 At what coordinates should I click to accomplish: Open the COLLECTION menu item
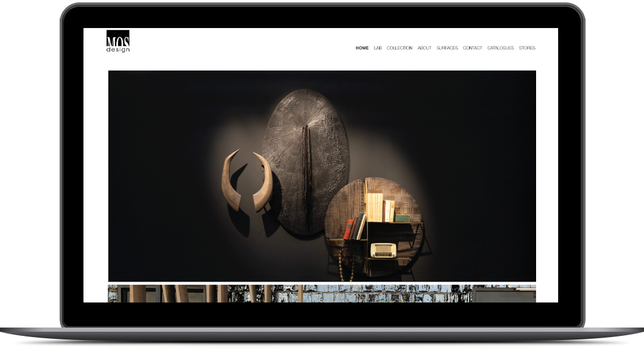[x=399, y=48]
